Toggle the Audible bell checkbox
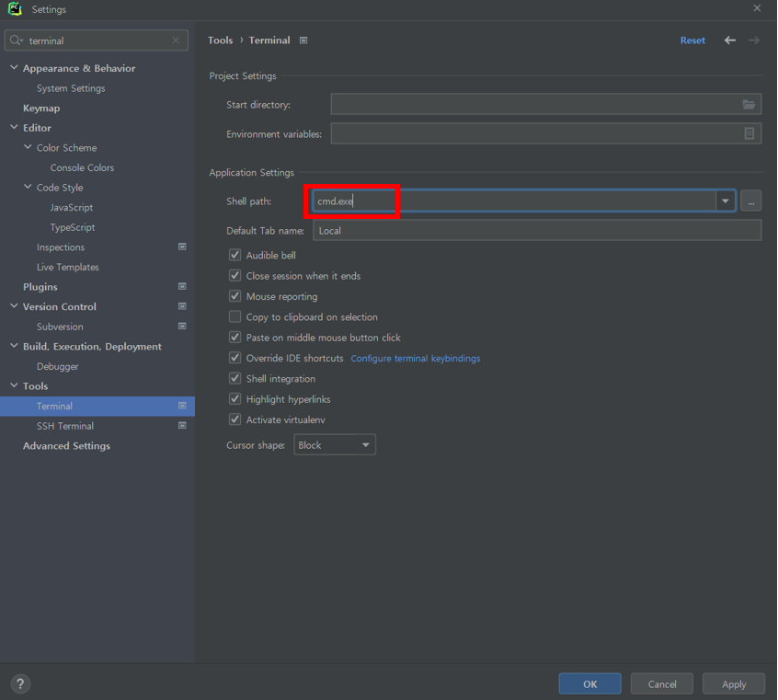778x700 pixels. [235, 255]
